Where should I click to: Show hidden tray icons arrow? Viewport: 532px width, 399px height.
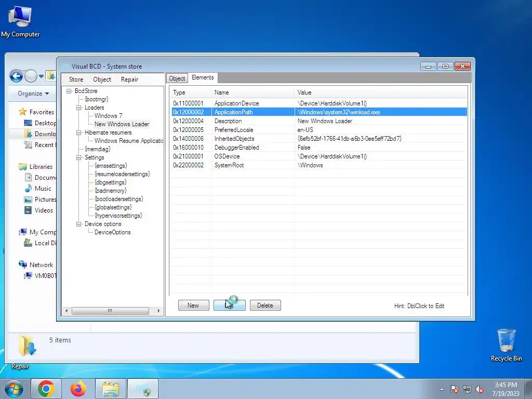coord(442,389)
